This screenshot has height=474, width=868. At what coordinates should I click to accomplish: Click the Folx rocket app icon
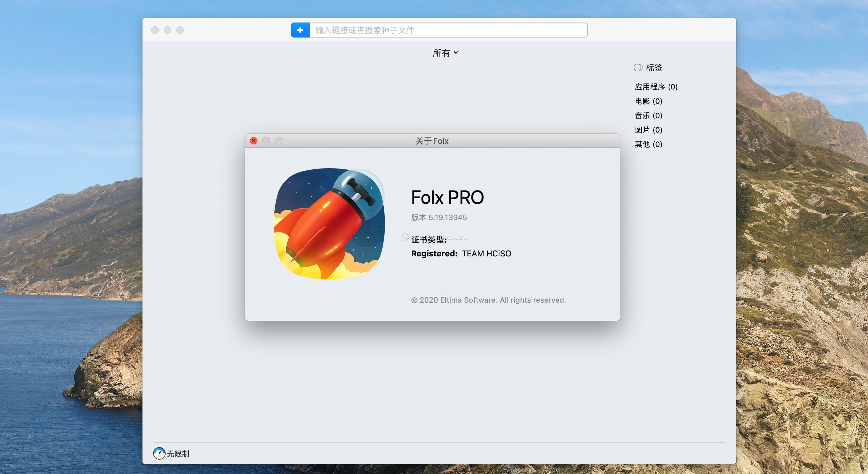(x=329, y=224)
